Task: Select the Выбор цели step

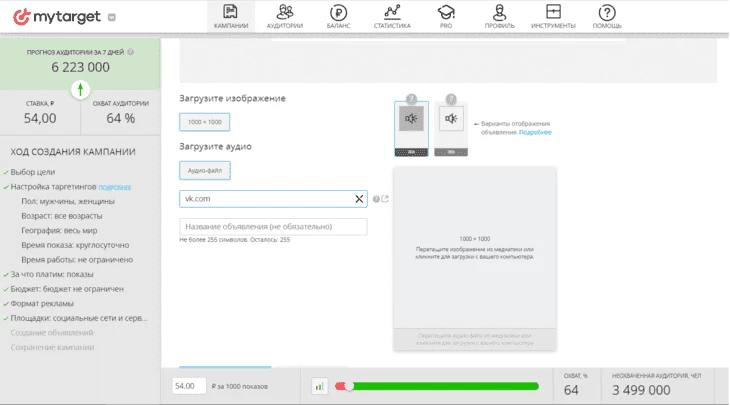Action: (33, 172)
